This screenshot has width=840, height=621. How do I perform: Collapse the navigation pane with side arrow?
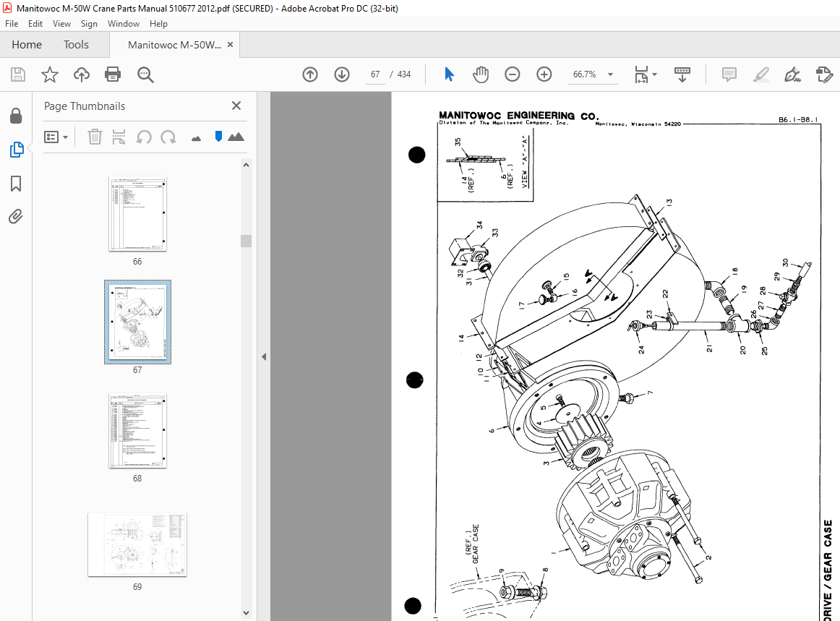coord(264,357)
